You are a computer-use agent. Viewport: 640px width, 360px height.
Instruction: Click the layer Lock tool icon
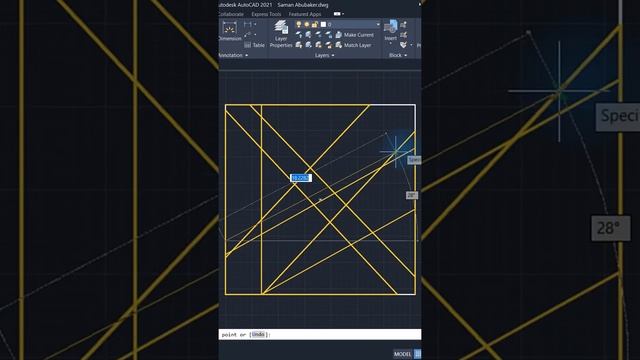(x=329, y=35)
